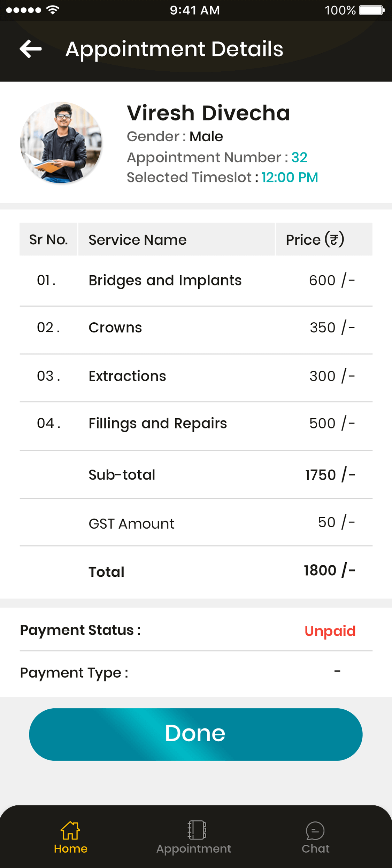Tap Viresh Divecha's profile photo

tap(61, 142)
